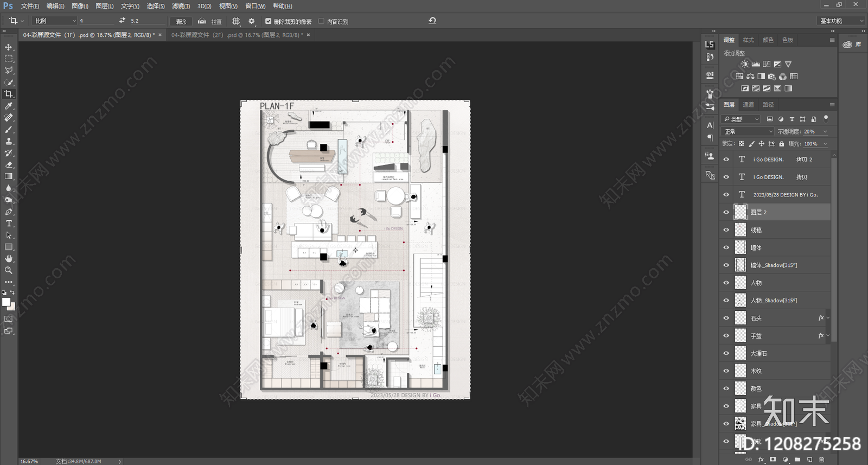Switch to the 通道 tab
The width and height of the screenshot is (868, 465).
(748, 105)
